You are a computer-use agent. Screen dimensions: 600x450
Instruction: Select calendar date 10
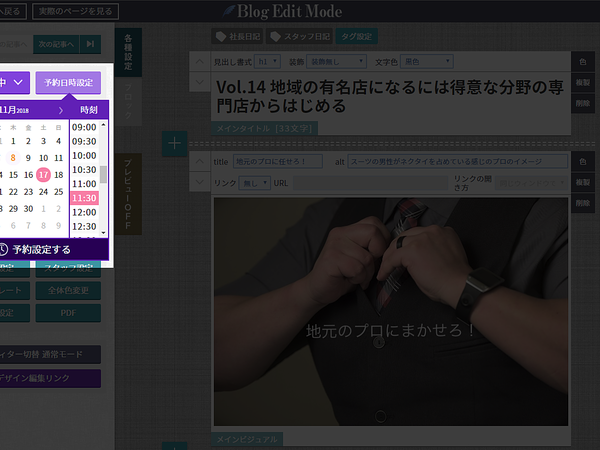point(44,158)
